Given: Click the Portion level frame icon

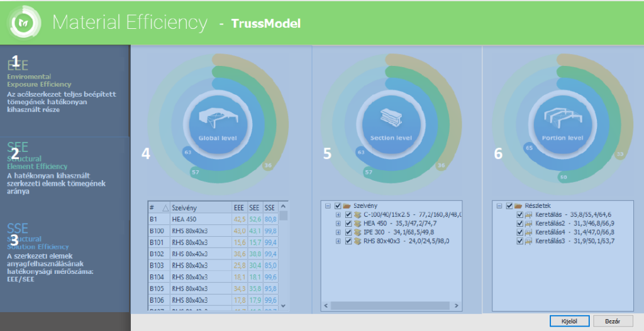Looking at the screenshot, I should point(562,118).
